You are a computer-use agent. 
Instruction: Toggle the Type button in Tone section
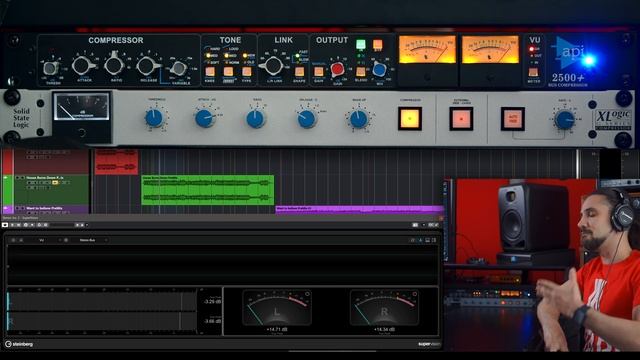pos(247,72)
